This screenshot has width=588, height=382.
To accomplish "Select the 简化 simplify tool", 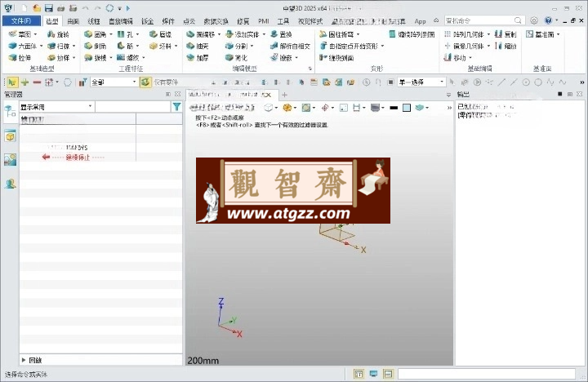I will tap(236, 57).
